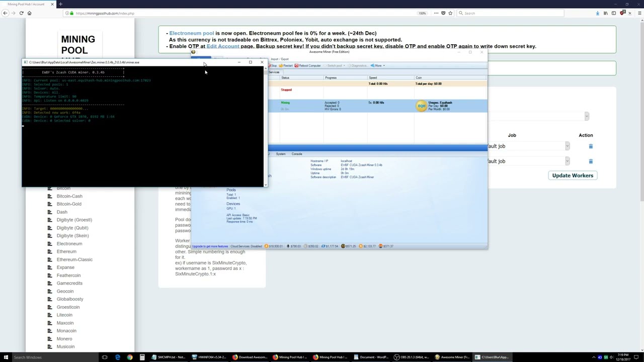This screenshot has height=362, width=644.
Task: Delete the second worker row with trash icon
Action: (x=591, y=161)
